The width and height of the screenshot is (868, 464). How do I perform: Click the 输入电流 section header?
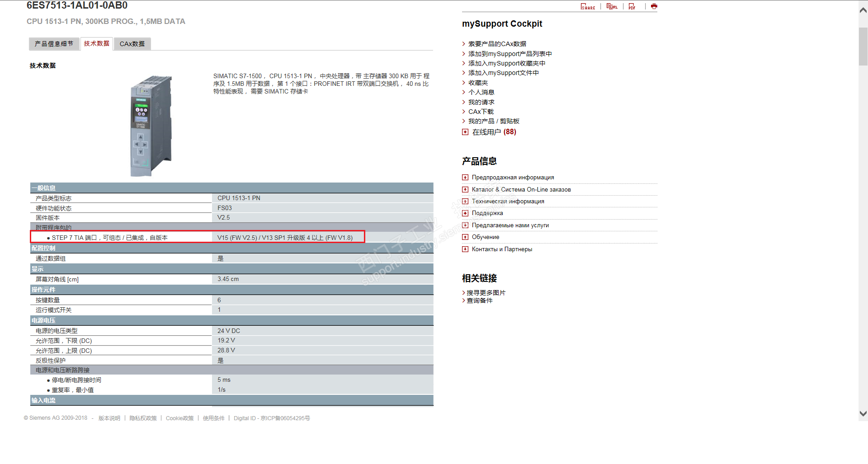[232, 400]
